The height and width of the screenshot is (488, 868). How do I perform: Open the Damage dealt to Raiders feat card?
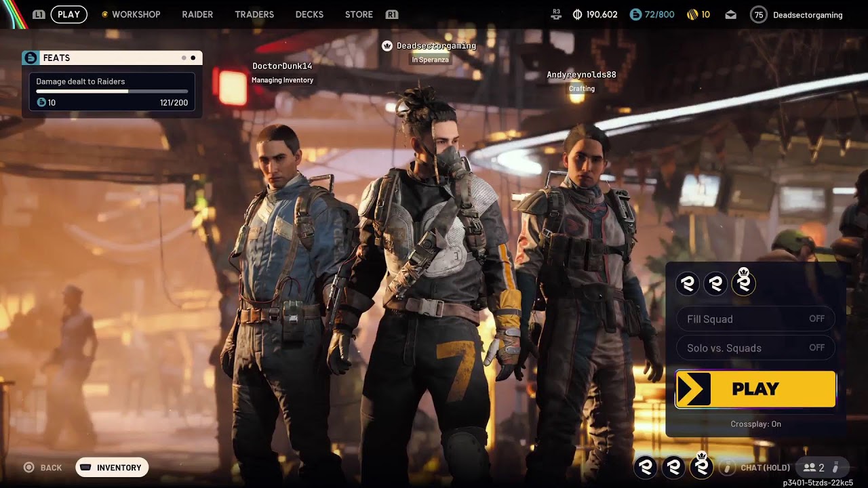point(112,92)
